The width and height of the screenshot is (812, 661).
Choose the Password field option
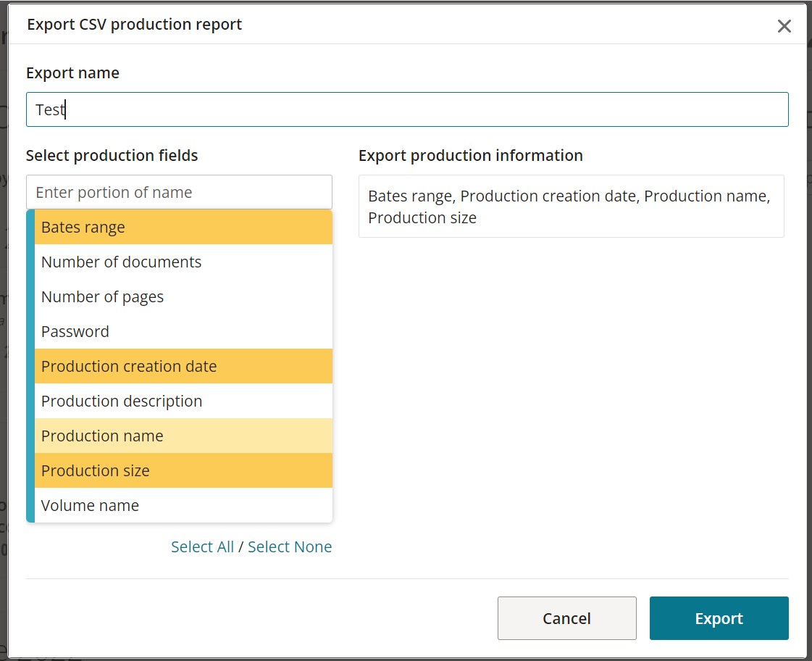click(x=183, y=331)
